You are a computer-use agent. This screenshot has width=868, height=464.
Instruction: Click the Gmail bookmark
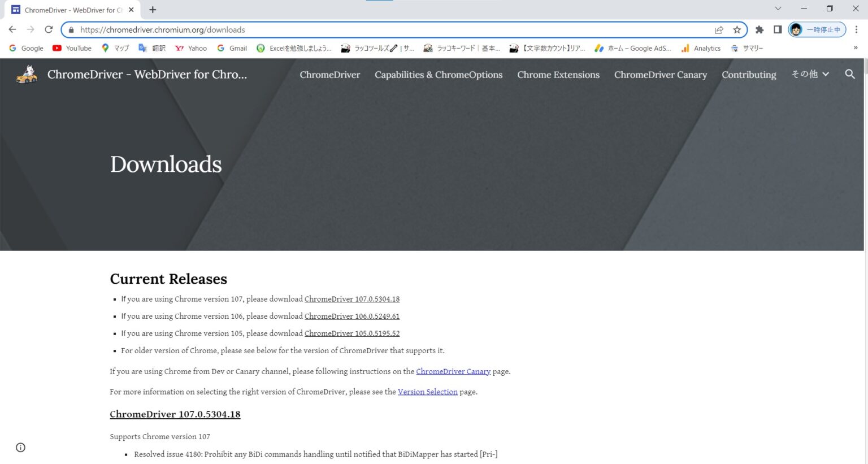pyautogui.click(x=232, y=48)
